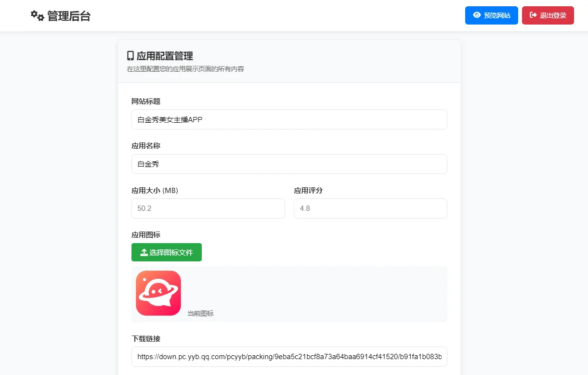Viewport: 588px width, 375px height.
Task: Click the 网站标题 field label
Action: point(146,101)
